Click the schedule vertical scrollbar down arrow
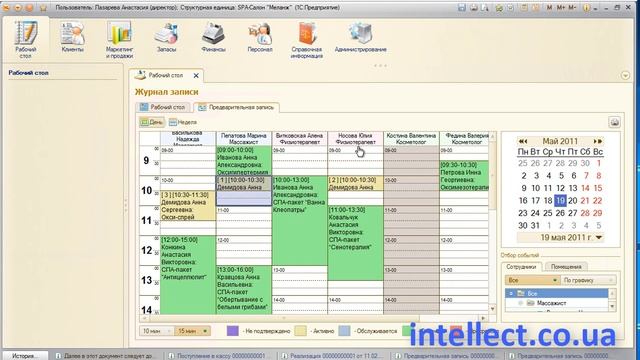Image resolution: width=640 pixels, height=360 pixels. (492, 309)
